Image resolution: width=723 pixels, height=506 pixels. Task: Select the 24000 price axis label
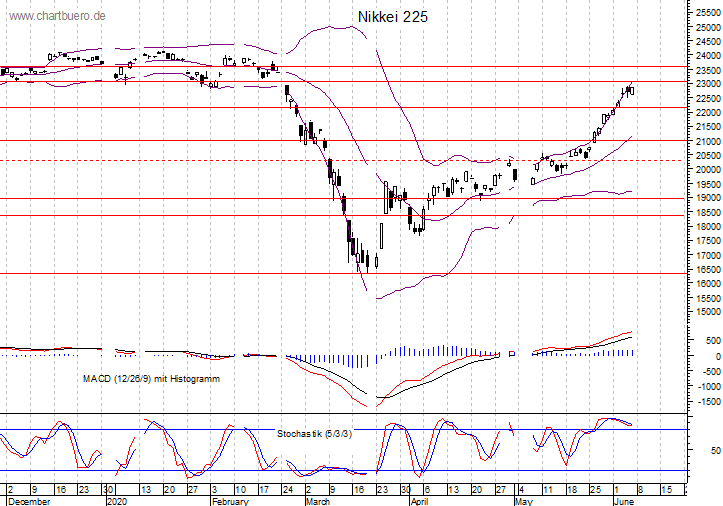[x=708, y=56]
